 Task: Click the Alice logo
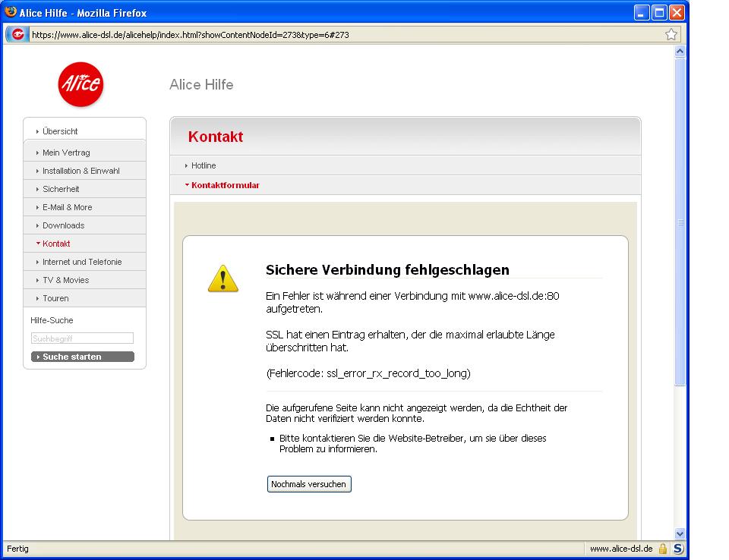(80, 84)
